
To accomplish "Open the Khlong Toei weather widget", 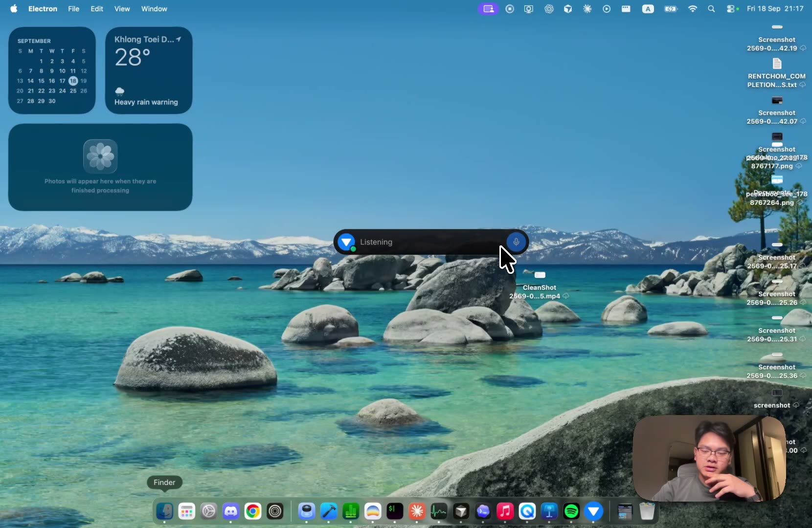I will pyautogui.click(x=149, y=70).
